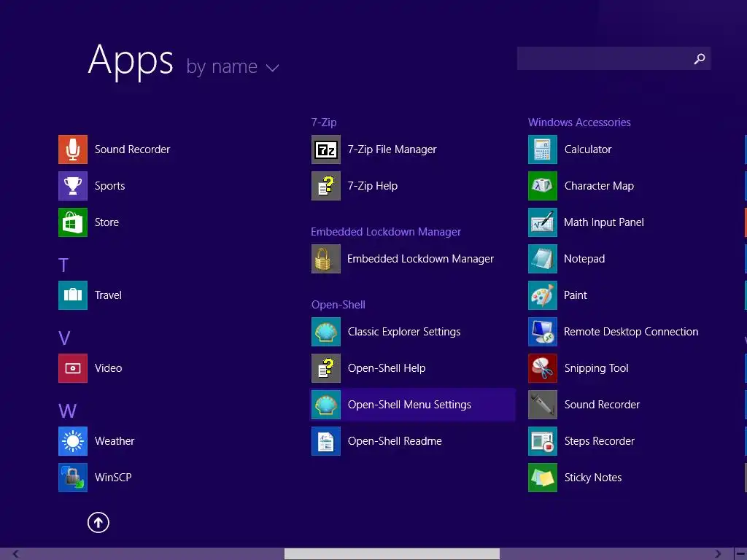Click the up-arrow button to return to Start

(x=98, y=522)
